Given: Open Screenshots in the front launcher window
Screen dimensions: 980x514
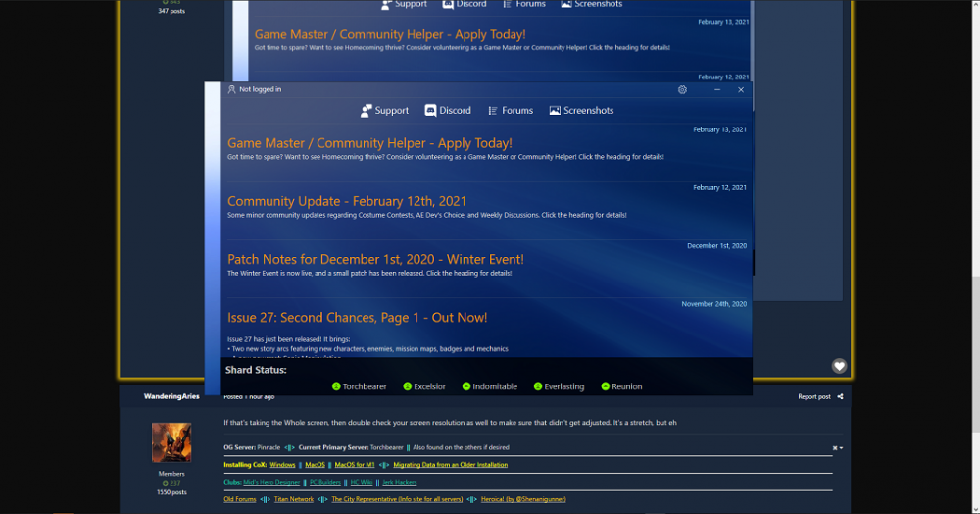Looking at the screenshot, I should [x=581, y=111].
